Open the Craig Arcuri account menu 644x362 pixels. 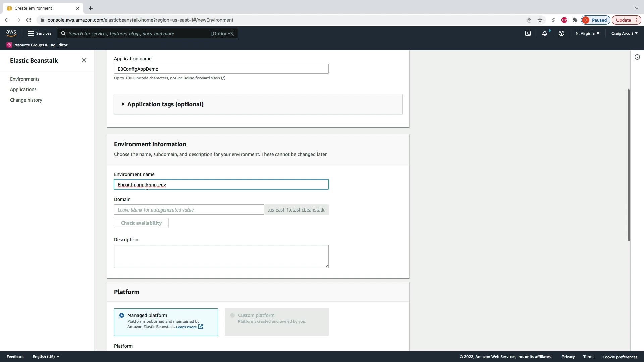point(624,33)
